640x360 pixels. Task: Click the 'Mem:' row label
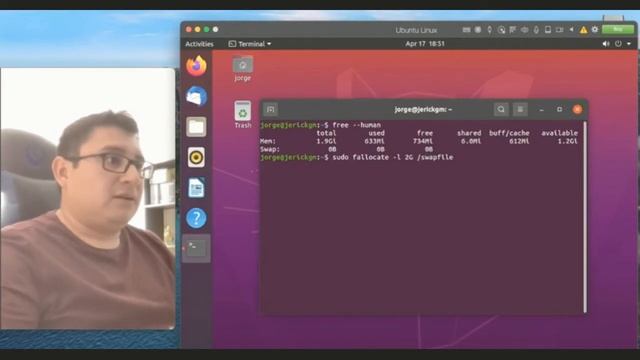[268, 141]
